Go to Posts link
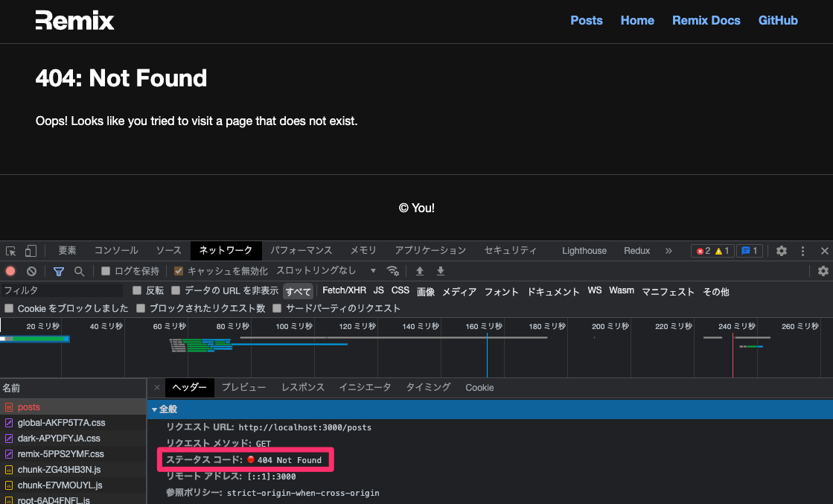 point(587,20)
